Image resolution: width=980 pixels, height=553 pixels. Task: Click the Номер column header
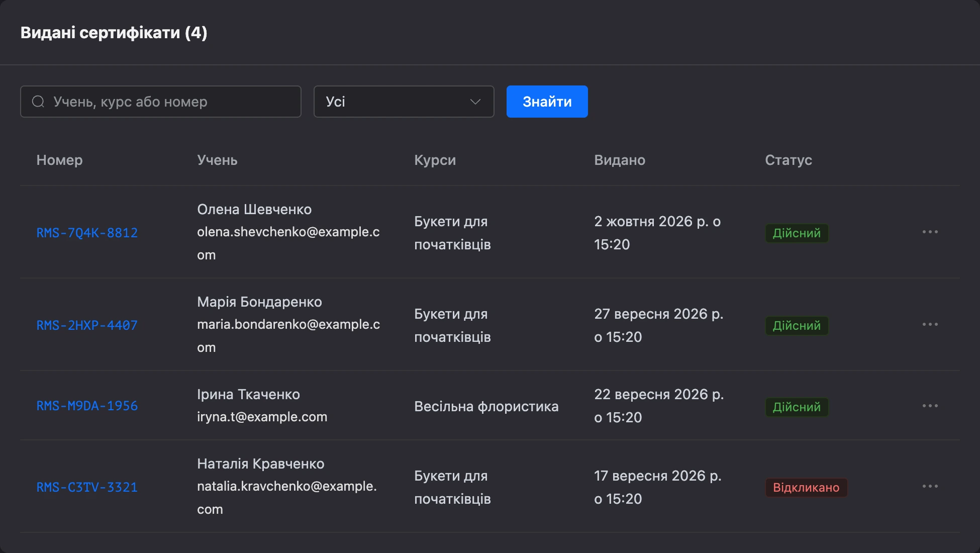pos(59,160)
